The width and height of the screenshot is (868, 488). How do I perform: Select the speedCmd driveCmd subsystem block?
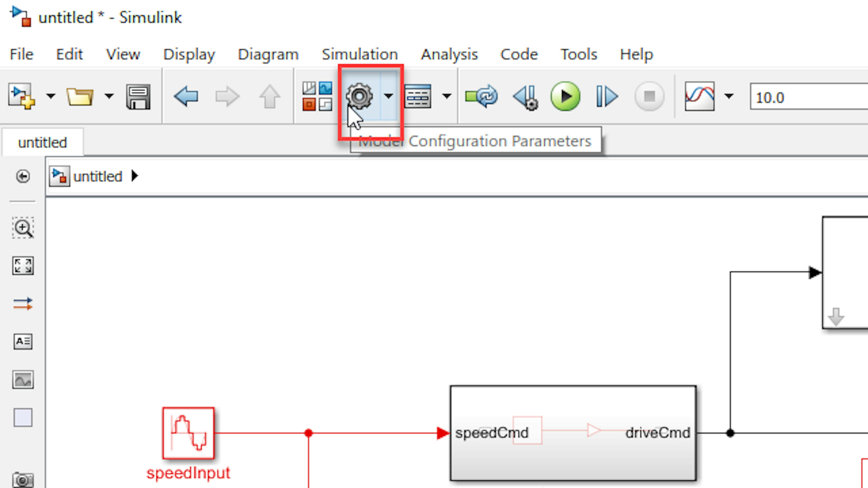573,433
